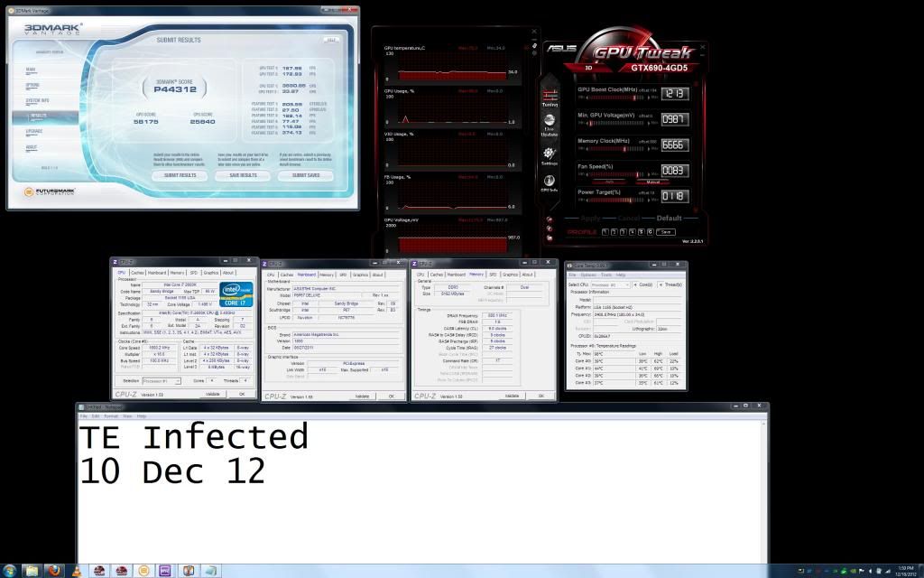
Task: Click the Fan Speed slider
Action: tap(618, 174)
